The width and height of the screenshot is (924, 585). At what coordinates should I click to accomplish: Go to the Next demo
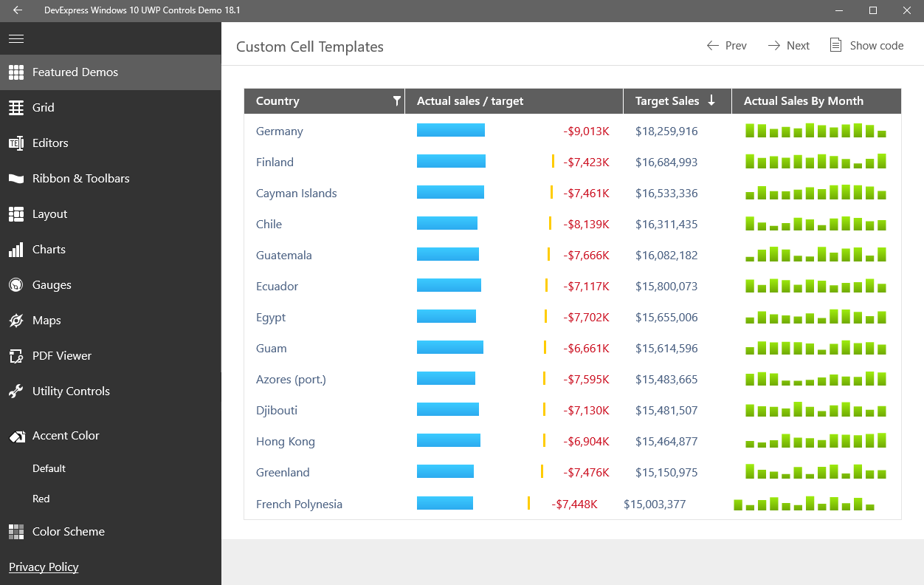tap(788, 46)
